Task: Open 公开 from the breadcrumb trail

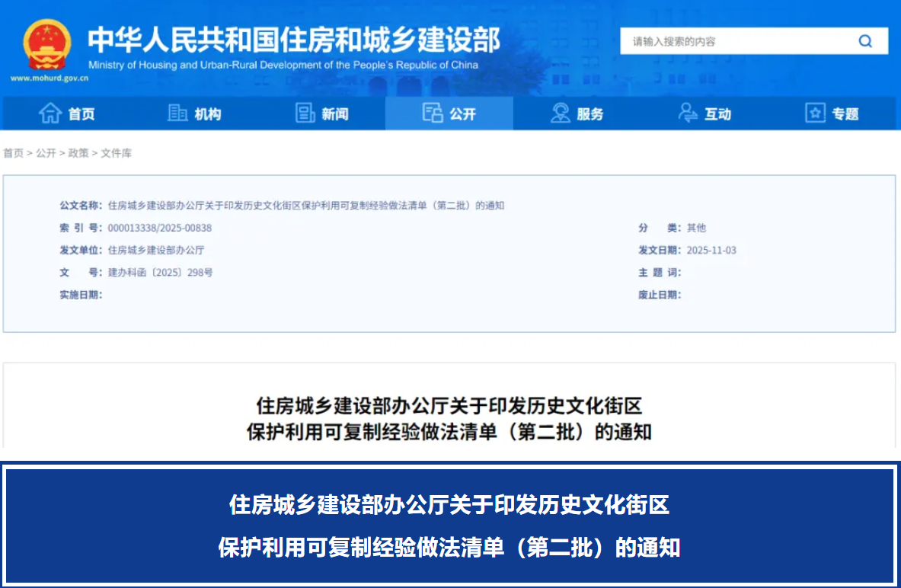Action: (x=46, y=153)
